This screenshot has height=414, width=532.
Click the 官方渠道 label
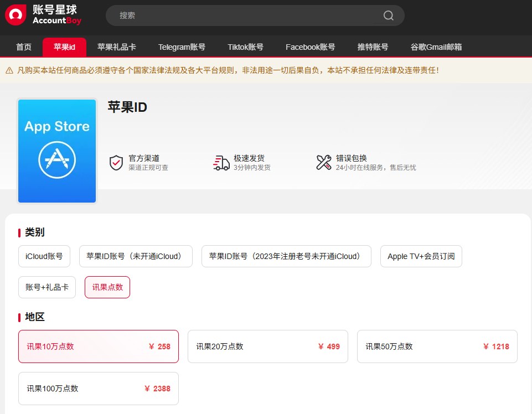coord(144,158)
